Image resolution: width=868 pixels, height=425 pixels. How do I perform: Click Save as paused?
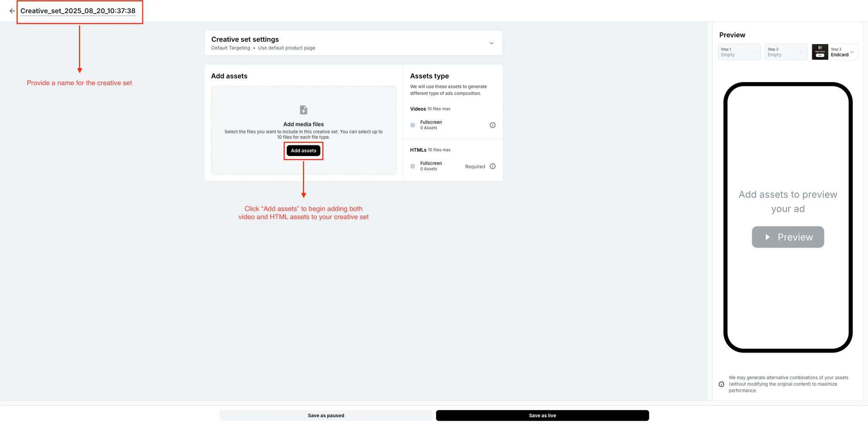(x=326, y=416)
